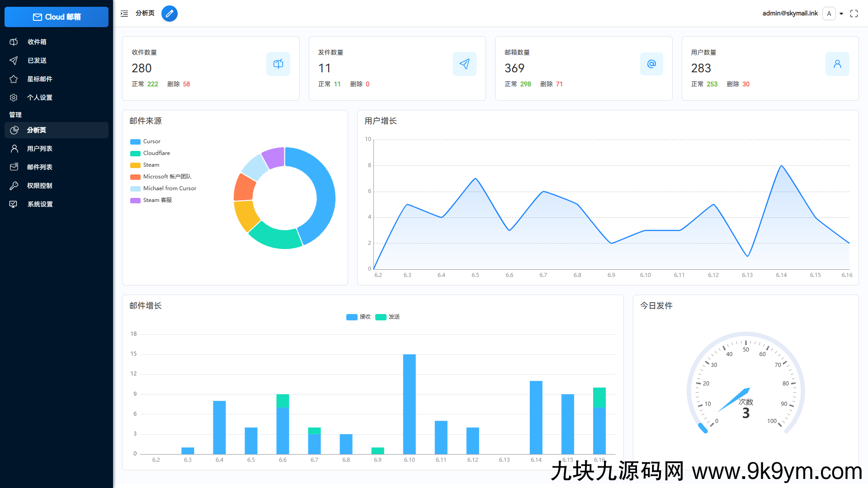This screenshot has width=868, height=488.
Task: Select the 已发送 sent mail icon
Action: (14, 60)
